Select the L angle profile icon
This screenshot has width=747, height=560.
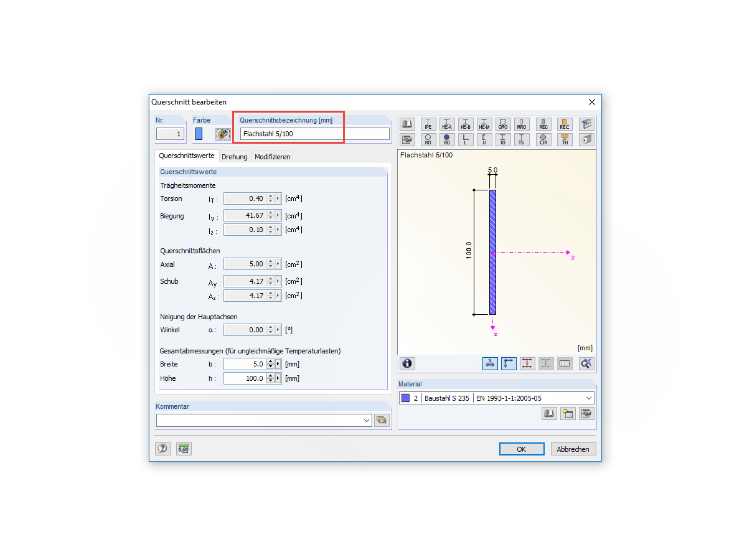tap(466, 139)
